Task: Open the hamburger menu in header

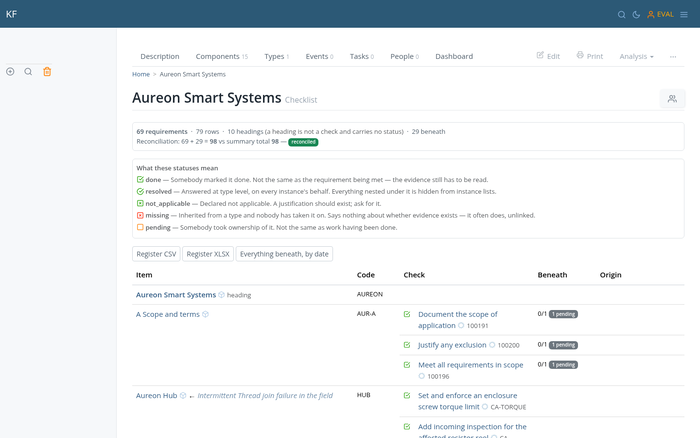Action: (x=684, y=15)
